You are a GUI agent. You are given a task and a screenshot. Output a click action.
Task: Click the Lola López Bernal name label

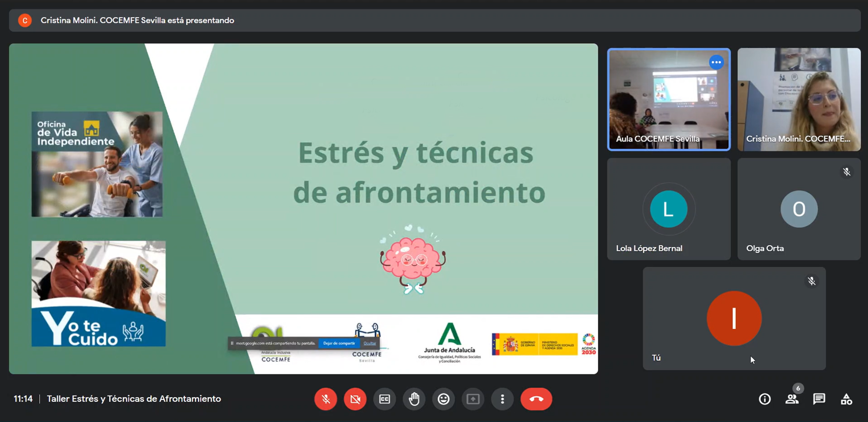649,248
